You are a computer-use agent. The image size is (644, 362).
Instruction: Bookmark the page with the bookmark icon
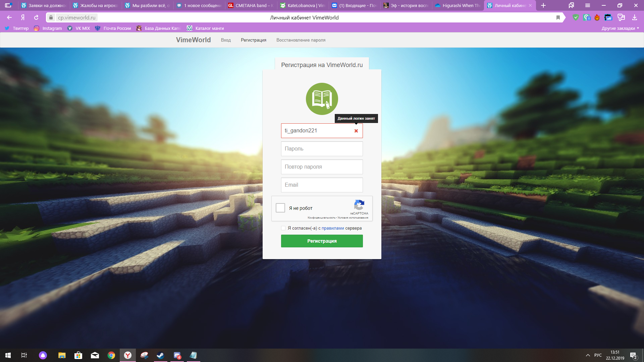[558, 17]
